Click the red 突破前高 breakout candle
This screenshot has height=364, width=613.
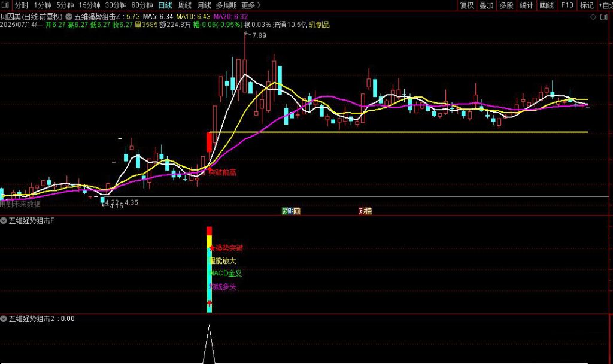tap(209, 142)
